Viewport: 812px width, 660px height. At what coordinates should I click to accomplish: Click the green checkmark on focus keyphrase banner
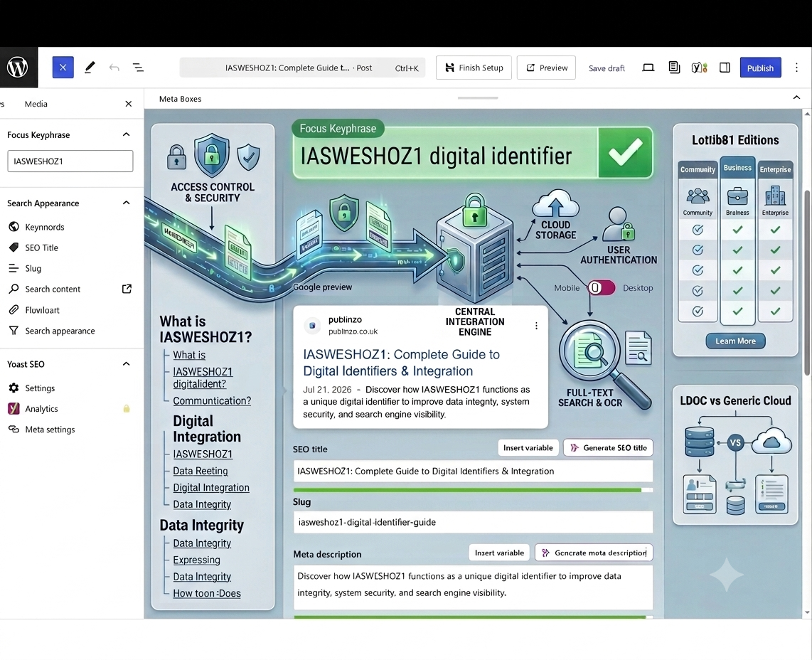tap(625, 152)
